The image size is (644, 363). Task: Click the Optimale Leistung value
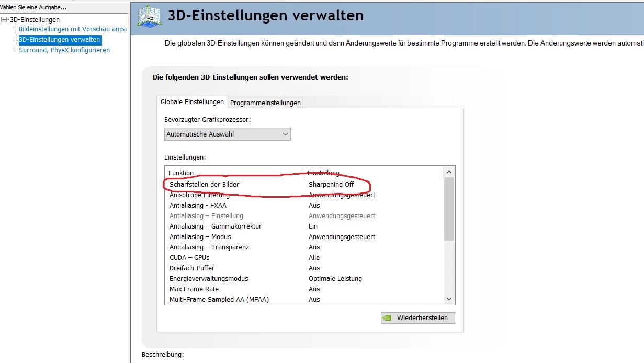335,279
